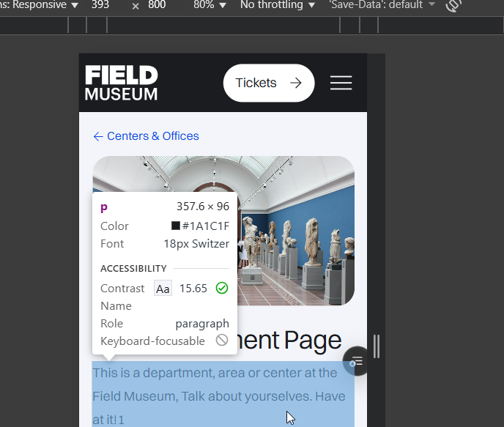504x427 pixels.
Task: Open the hamburger navigation menu
Action: click(341, 83)
